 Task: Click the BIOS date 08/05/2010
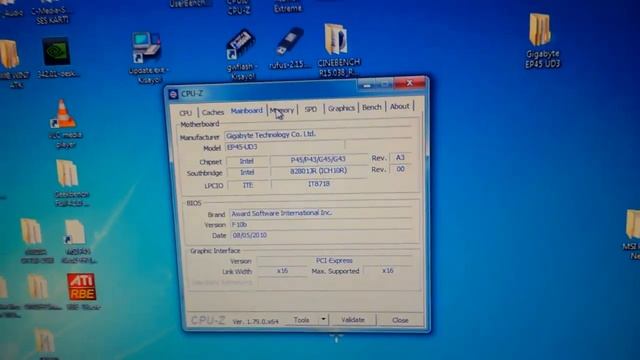click(321, 235)
